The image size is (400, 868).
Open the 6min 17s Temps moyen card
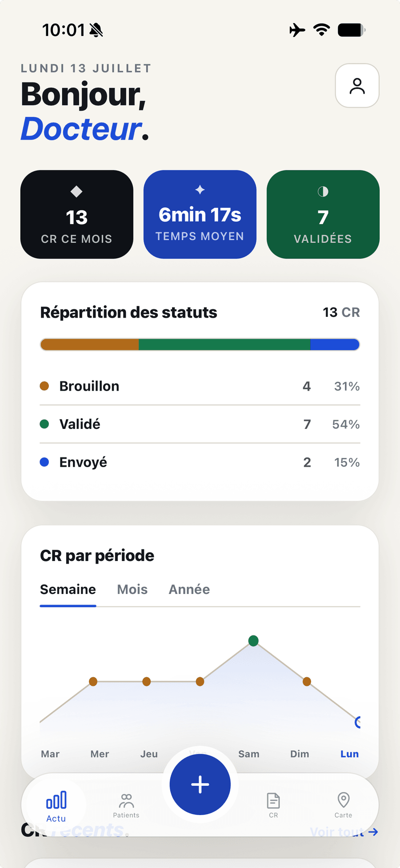200,214
